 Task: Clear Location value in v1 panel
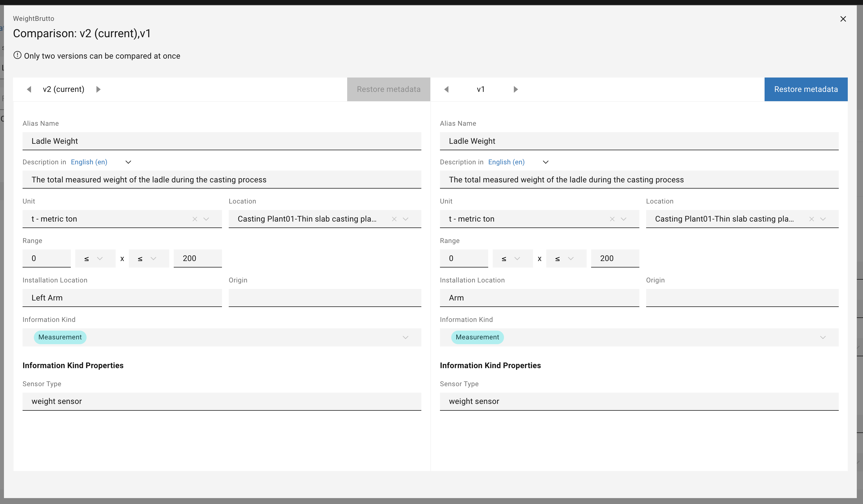click(x=812, y=219)
